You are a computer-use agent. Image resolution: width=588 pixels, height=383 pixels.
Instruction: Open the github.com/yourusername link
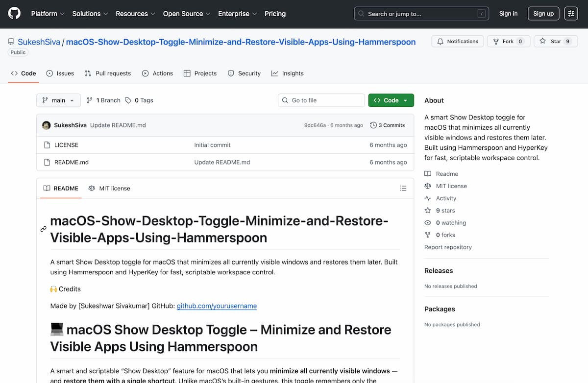click(217, 306)
